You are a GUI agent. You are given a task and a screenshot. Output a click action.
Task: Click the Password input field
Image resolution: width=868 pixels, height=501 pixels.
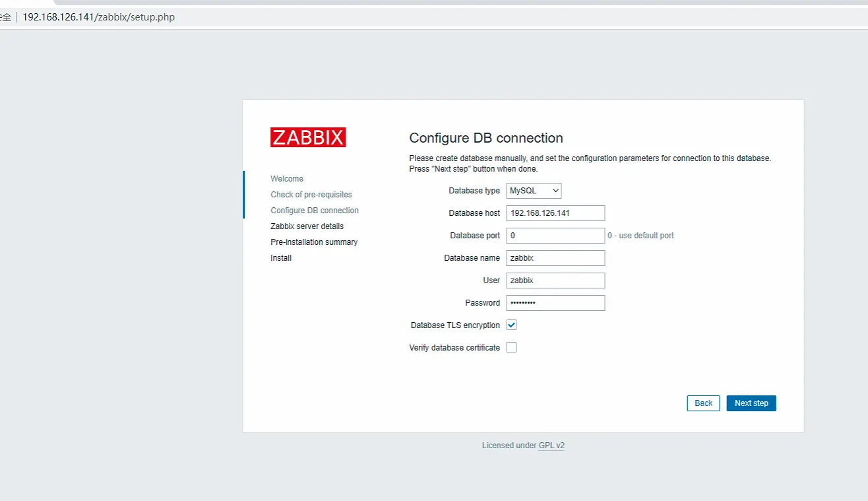click(555, 303)
